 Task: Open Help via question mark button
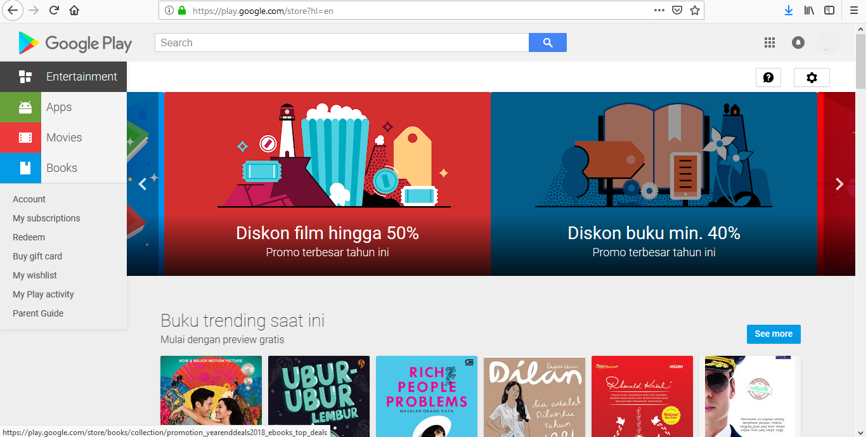pos(768,77)
